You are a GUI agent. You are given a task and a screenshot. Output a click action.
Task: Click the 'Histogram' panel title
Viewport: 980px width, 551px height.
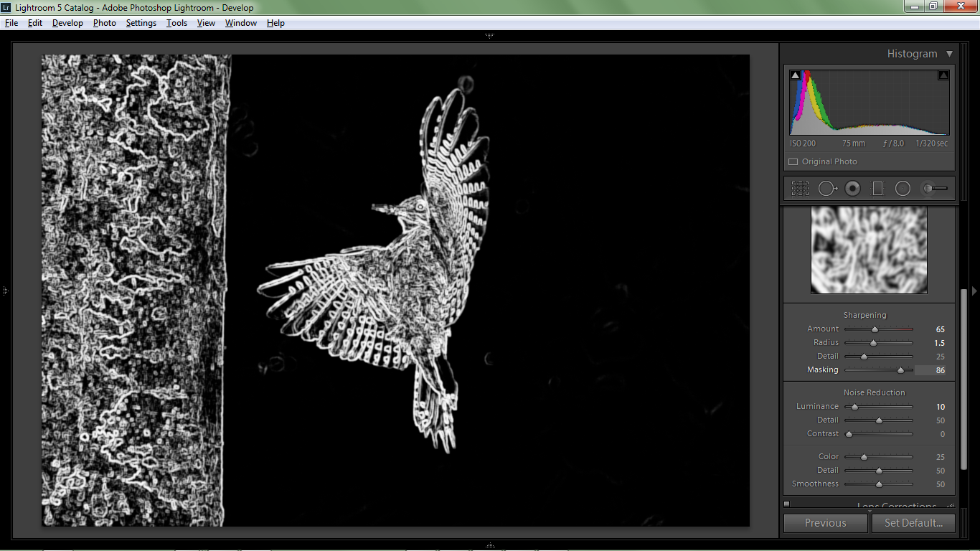coord(912,54)
